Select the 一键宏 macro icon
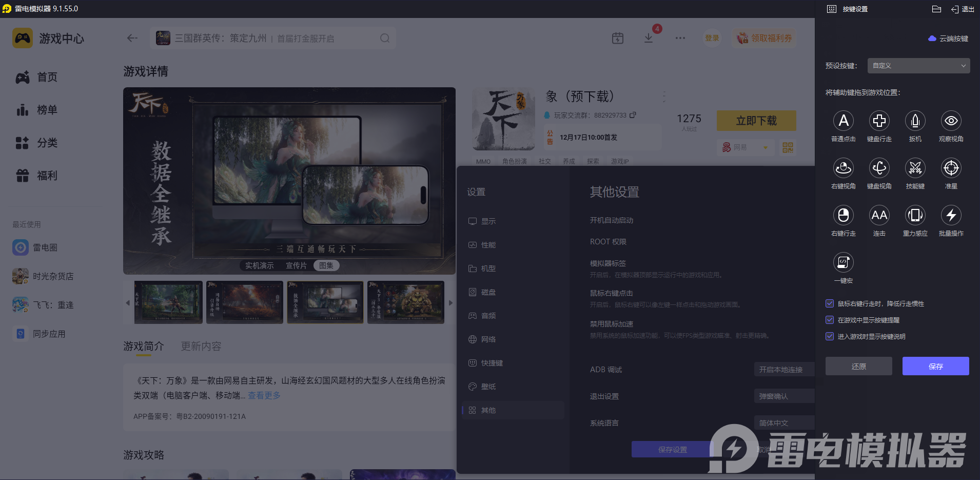 coord(843,262)
